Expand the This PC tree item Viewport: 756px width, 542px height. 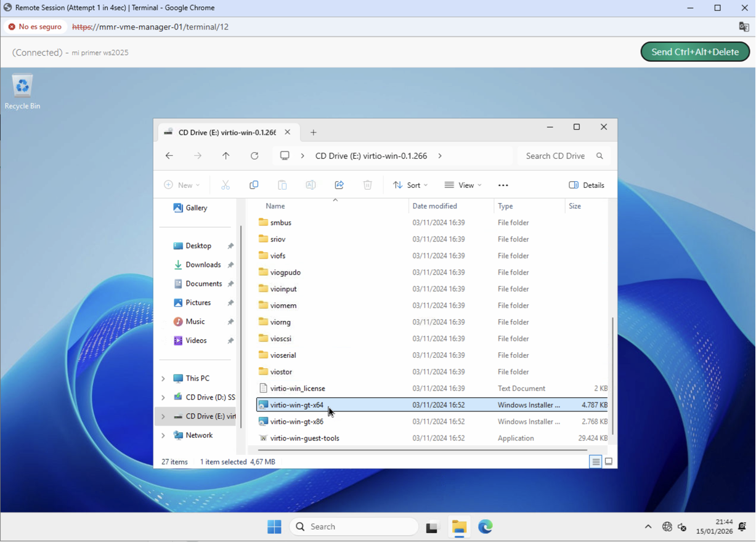tap(163, 378)
